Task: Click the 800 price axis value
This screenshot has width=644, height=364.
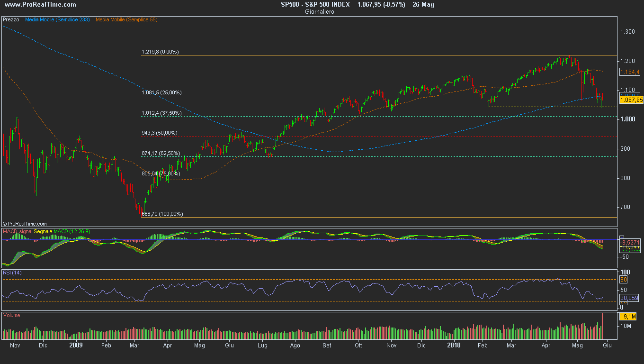Action: pos(625,178)
